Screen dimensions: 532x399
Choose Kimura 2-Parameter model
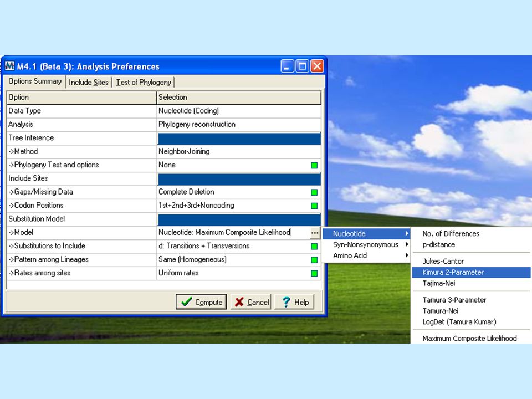[471, 272]
